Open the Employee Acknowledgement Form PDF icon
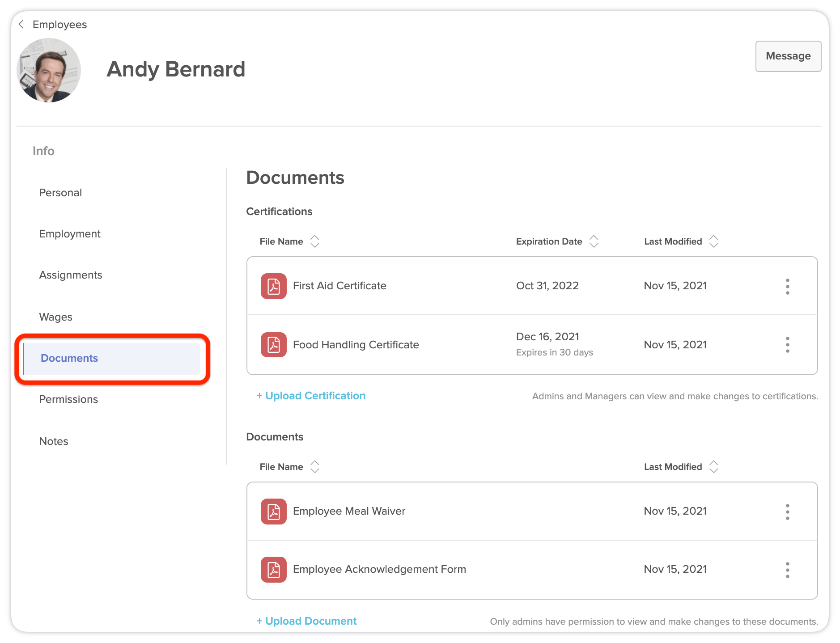840x643 pixels. click(x=273, y=570)
